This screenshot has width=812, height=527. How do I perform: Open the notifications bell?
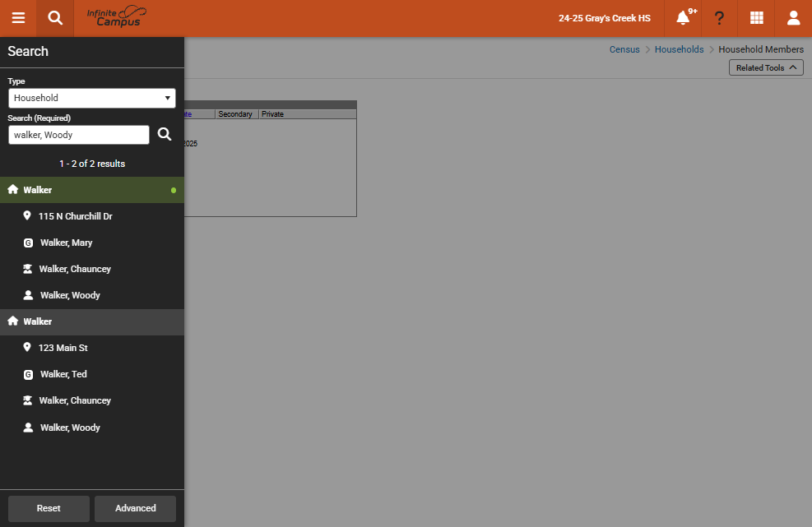(683, 18)
